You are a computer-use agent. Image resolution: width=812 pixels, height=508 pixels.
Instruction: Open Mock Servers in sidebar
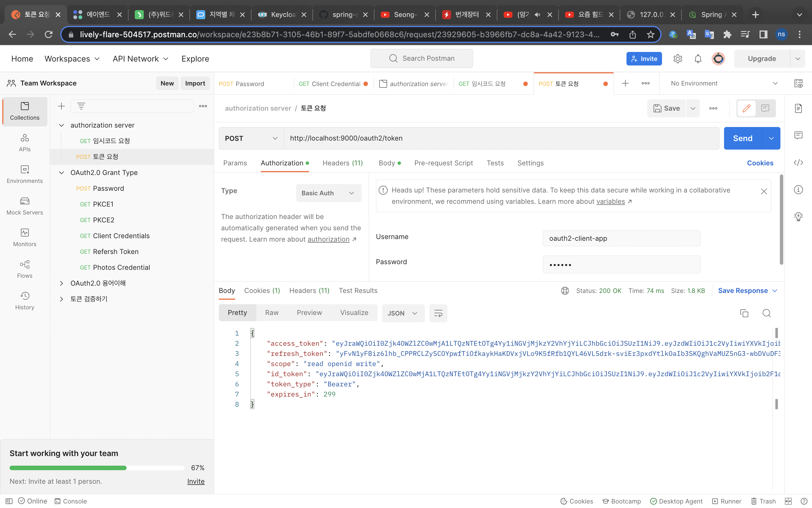click(x=25, y=206)
